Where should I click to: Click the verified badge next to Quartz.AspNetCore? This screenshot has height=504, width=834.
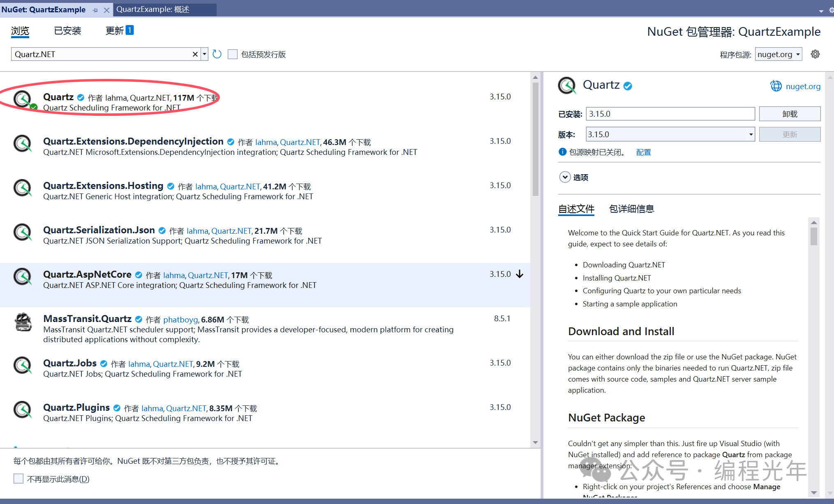tap(139, 275)
